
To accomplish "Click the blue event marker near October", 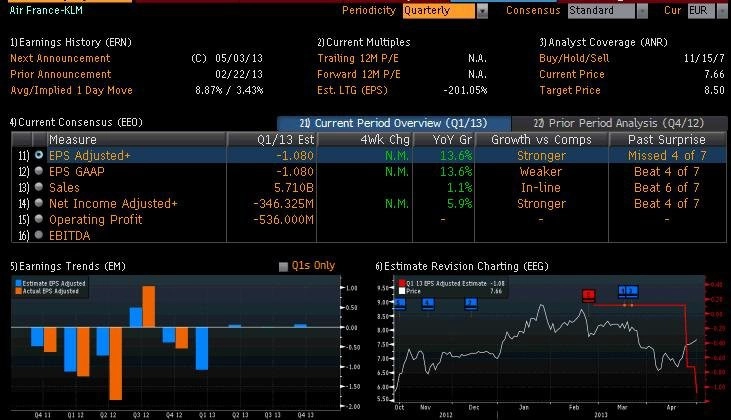I will [400, 304].
